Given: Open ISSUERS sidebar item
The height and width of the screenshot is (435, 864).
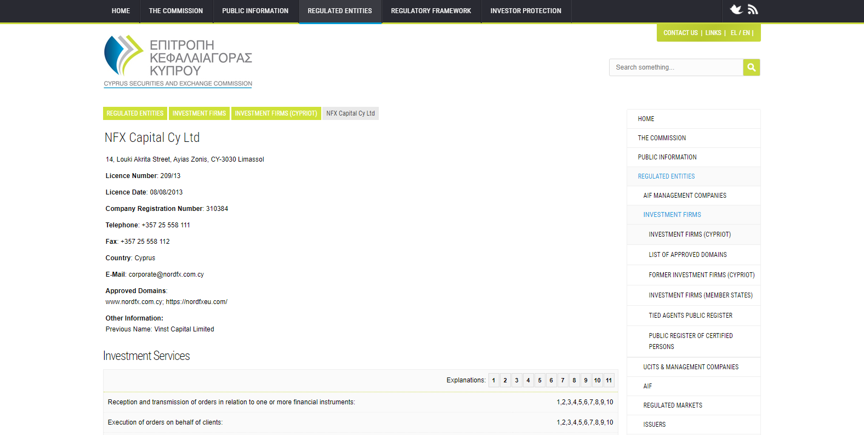Looking at the screenshot, I should pyautogui.click(x=694, y=425).
